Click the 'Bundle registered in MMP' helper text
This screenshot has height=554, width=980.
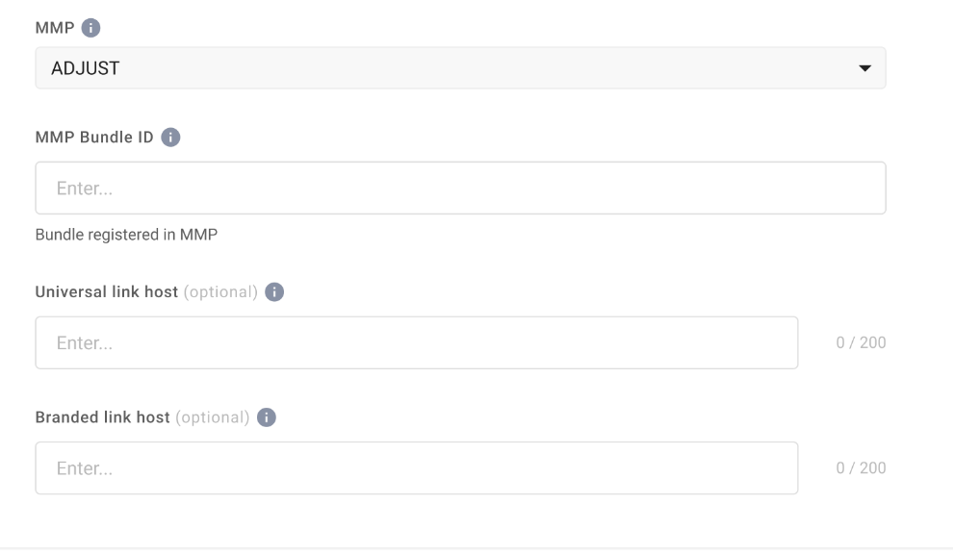click(x=126, y=235)
